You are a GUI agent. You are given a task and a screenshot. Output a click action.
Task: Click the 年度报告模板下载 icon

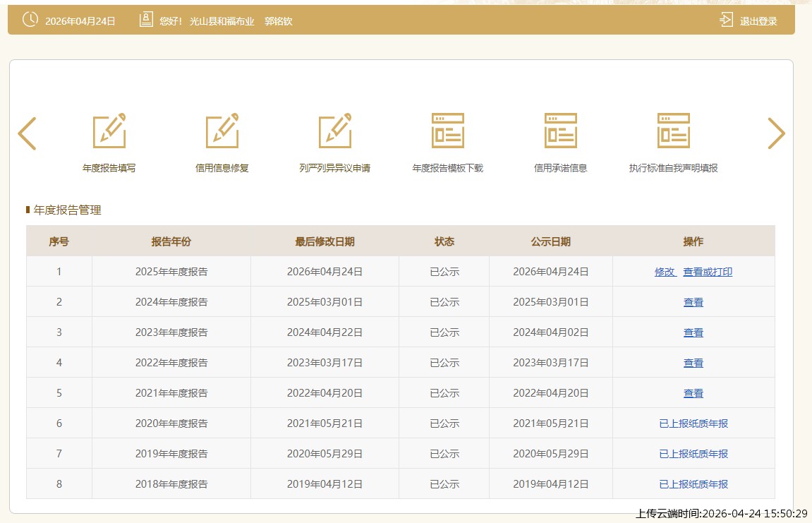coord(448,131)
